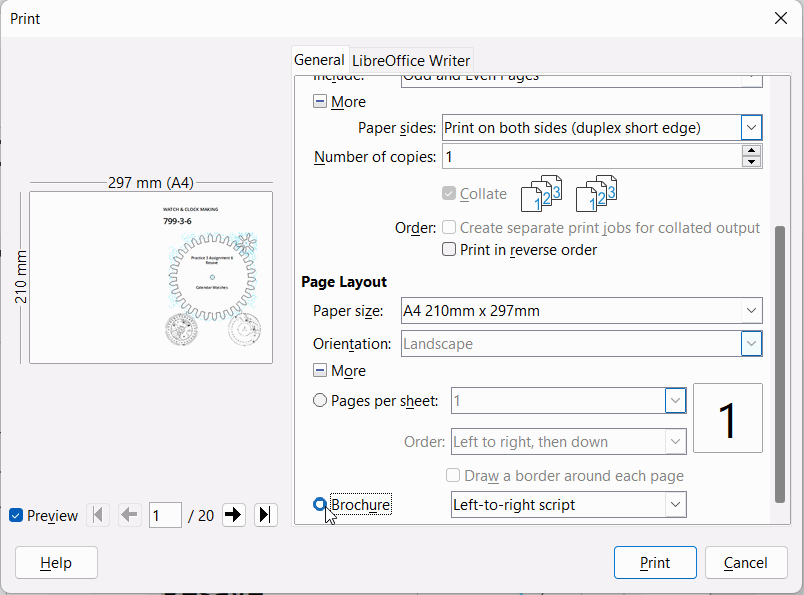Screen dimensions: 804x595
Task: Decrease copies using the down stepper arrow
Action: click(x=751, y=161)
